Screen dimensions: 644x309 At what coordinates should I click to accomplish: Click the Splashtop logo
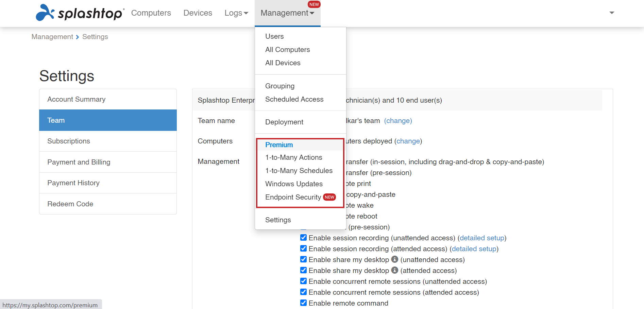pos(80,13)
